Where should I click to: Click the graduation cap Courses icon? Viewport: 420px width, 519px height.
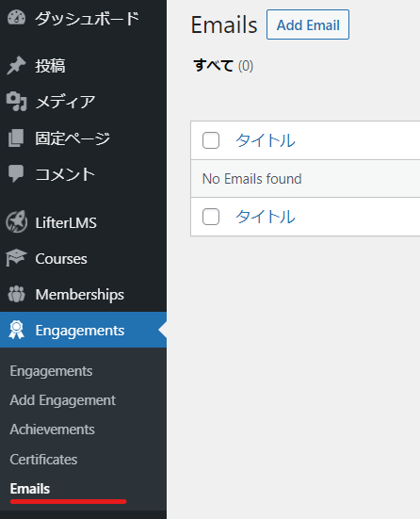16,258
